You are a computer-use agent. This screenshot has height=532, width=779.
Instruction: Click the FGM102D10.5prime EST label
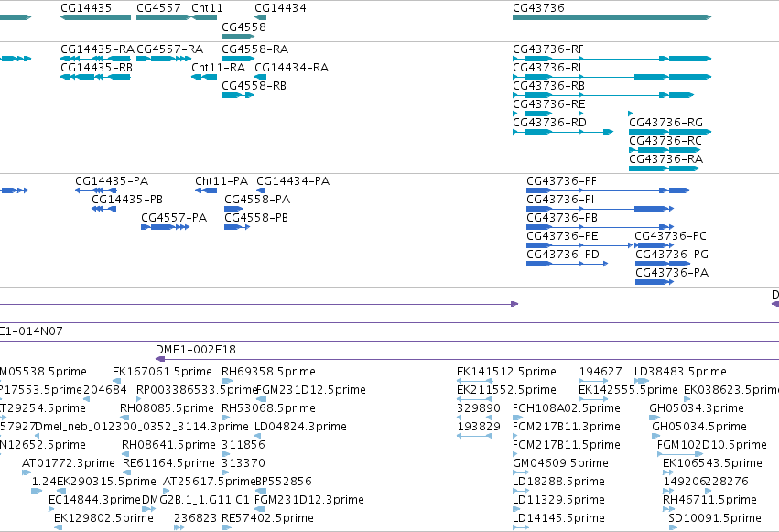pos(712,446)
